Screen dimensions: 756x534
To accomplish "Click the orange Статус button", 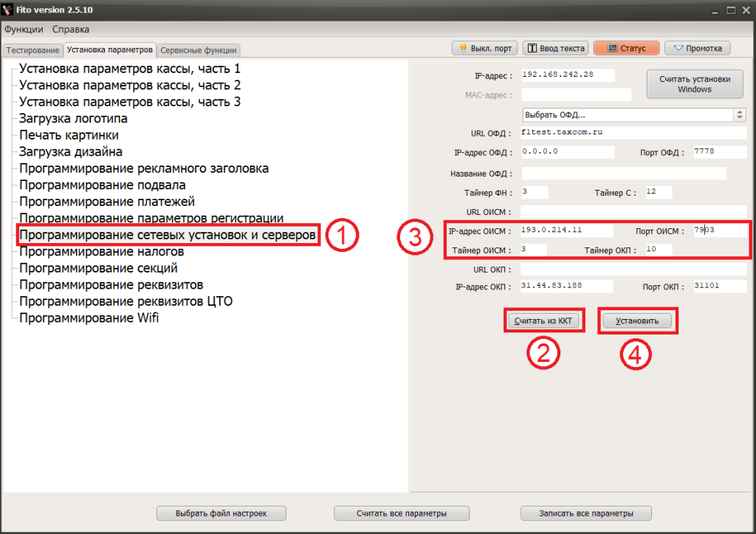I will point(626,48).
